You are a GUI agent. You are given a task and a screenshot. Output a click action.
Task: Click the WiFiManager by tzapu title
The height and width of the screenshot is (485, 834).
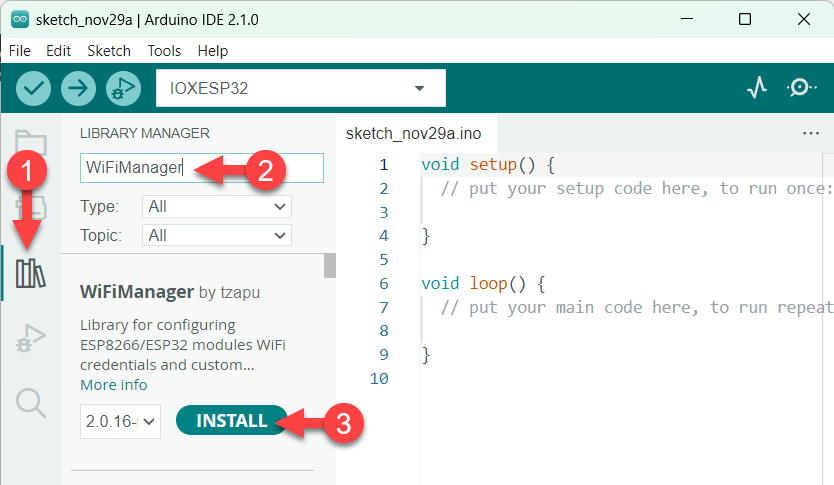point(170,292)
